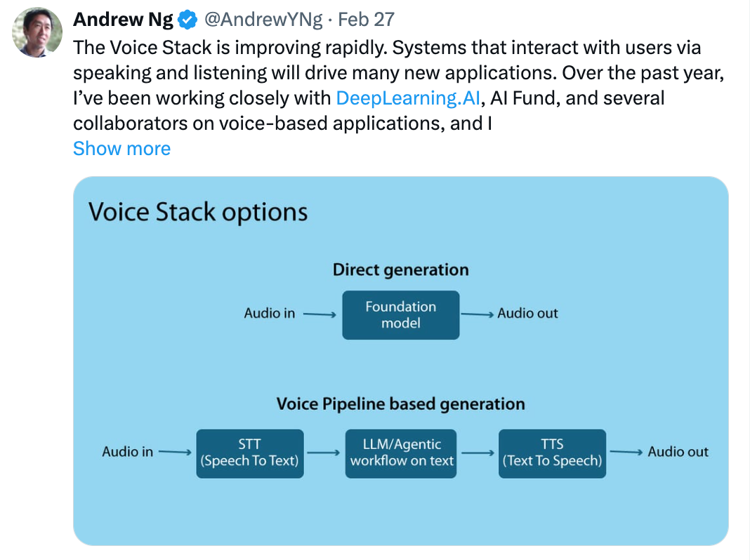
Task: Click Audio out label after TTS box
Action: coord(678,451)
